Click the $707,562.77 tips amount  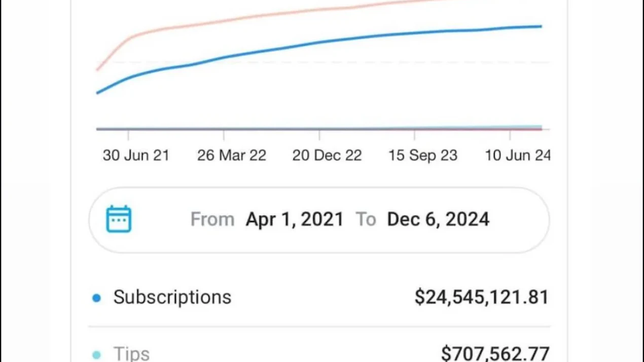(495, 353)
